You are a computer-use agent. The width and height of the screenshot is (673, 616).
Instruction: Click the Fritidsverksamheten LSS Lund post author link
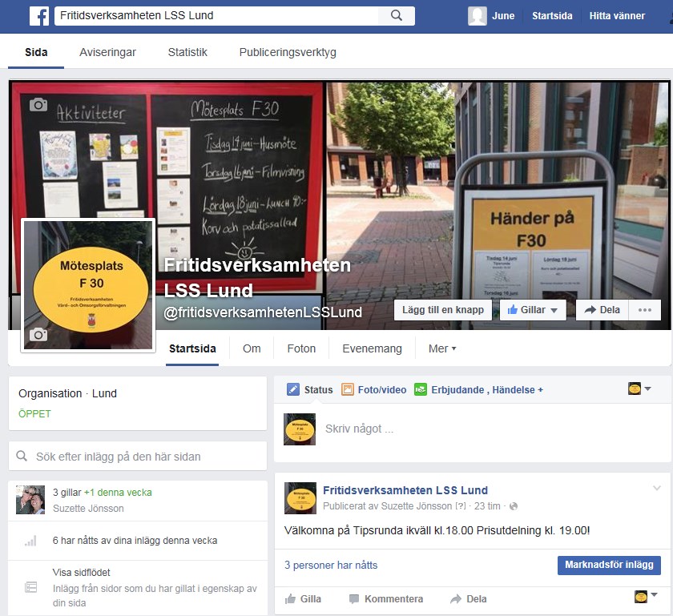point(405,490)
